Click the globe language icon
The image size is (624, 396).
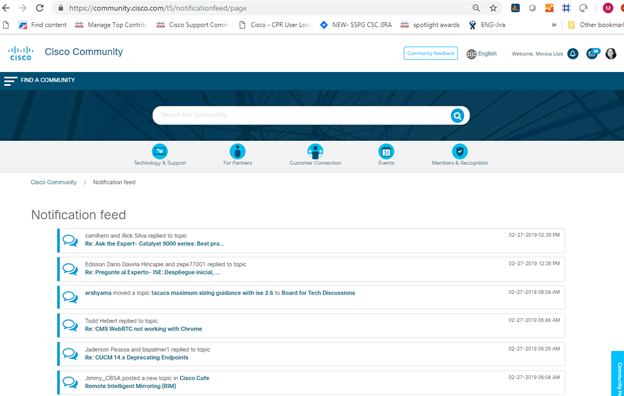(471, 54)
